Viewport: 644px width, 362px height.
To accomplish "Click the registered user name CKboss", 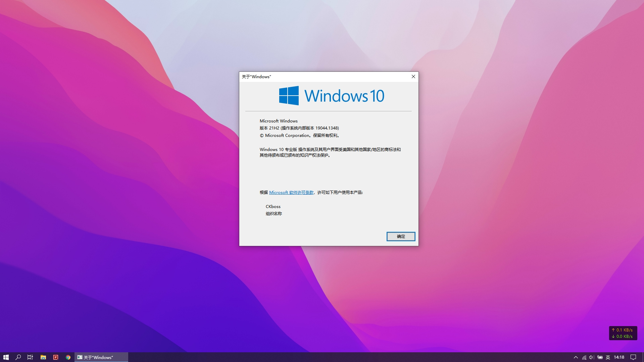I will 273,207.
